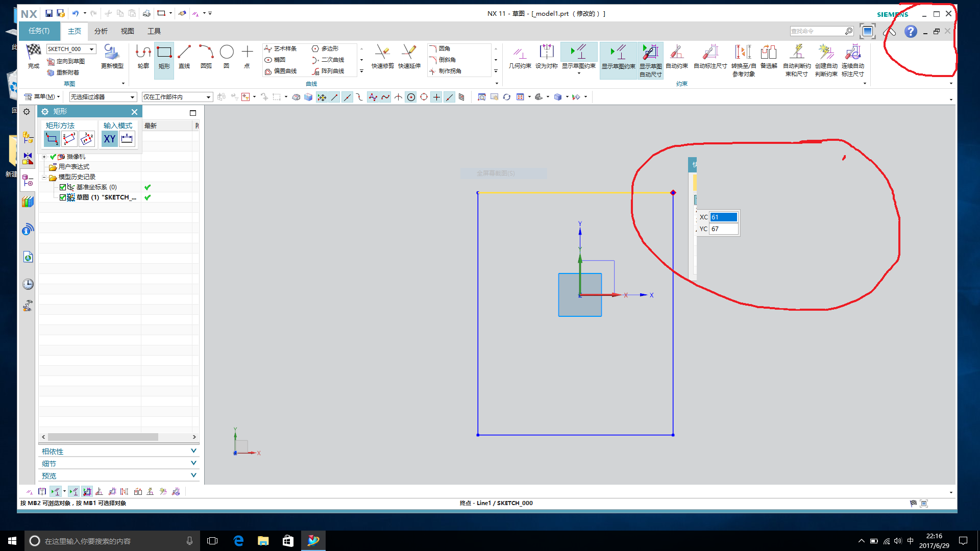Toggle 显示草图自动尺寸 display auto dimensions
The image size is (980, 551).
point(650,60)
